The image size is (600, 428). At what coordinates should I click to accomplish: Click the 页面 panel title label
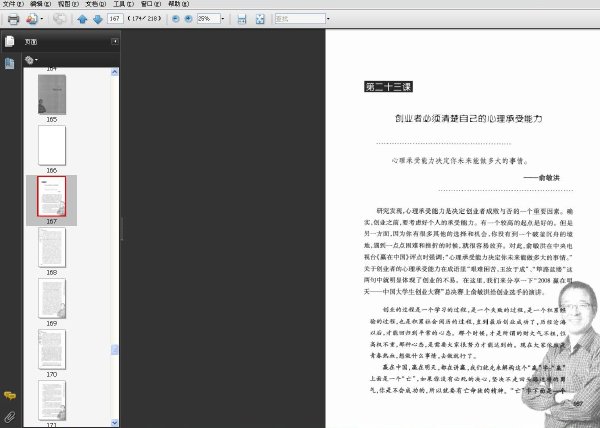tap(31, 42)
